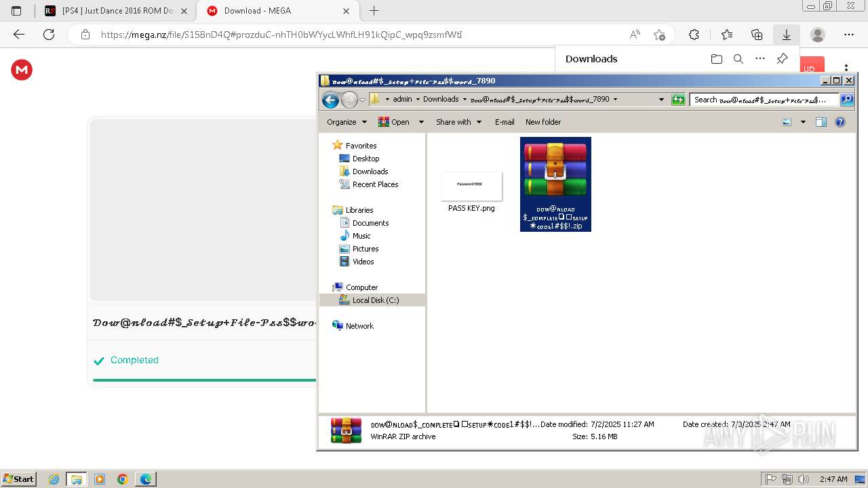Image resolution: width=868 pixels, height=488 pixels.
Task: Click New folder in Explorer toolbar
Action: pyautogui.click(x=543, y=122)
